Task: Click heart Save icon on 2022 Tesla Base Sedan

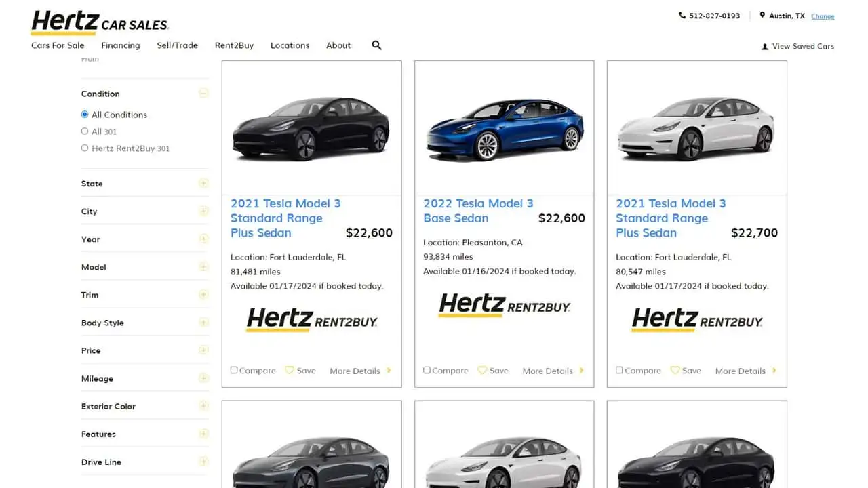Action: click(x=482, y=371)
